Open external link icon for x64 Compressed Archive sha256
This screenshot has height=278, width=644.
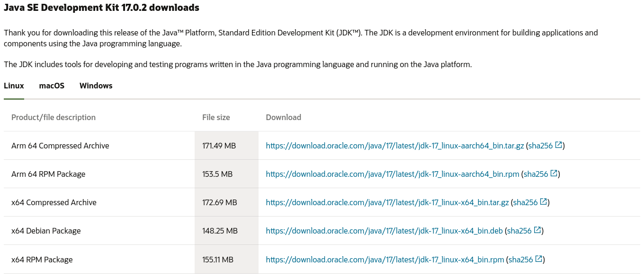point(543,202)
